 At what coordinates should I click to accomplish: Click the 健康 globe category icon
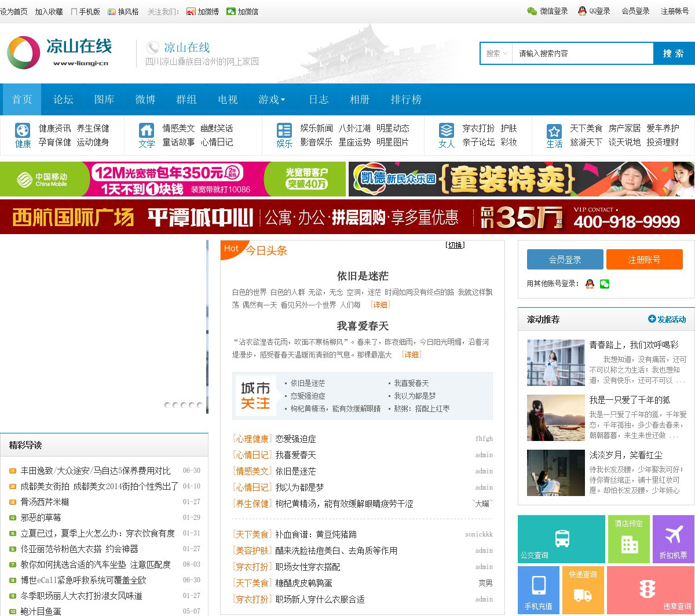tap(23, 130)
